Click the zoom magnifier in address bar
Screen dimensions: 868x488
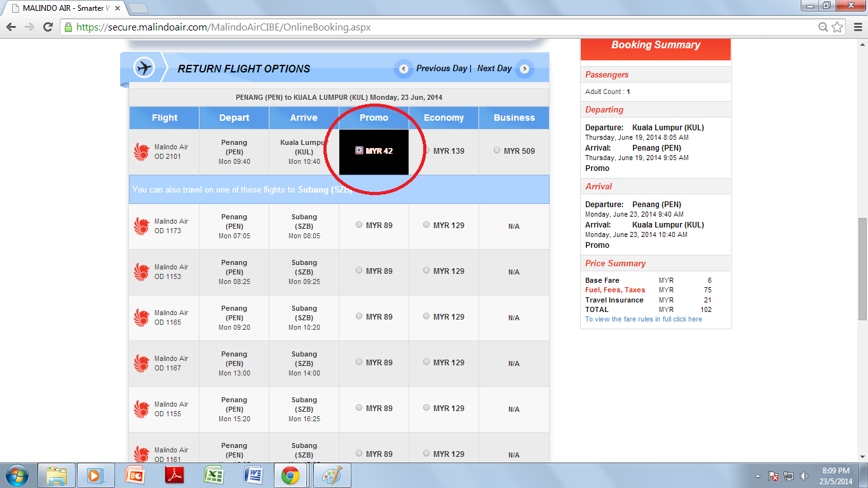pos(823,27)
